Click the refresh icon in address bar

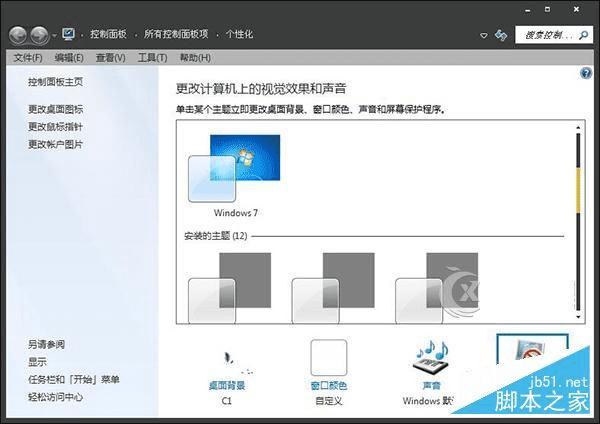tap(501, 35)
